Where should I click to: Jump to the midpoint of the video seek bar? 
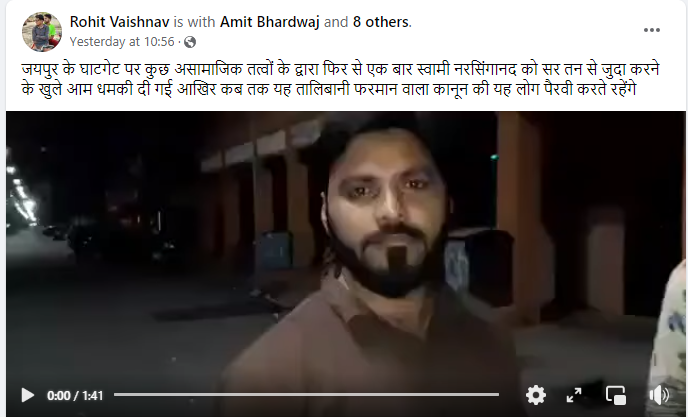tap(306, 395)
